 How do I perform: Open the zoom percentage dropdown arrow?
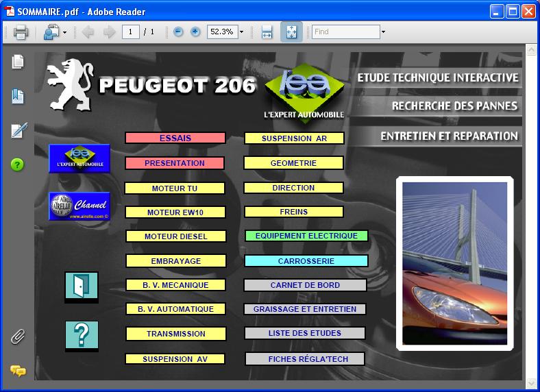[x=241, y=32]
